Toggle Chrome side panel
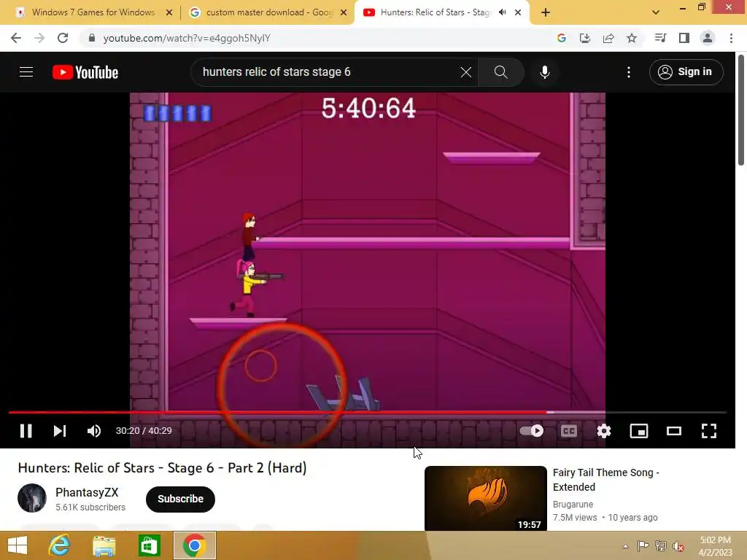The image size is (747, 560). (684, 38)
